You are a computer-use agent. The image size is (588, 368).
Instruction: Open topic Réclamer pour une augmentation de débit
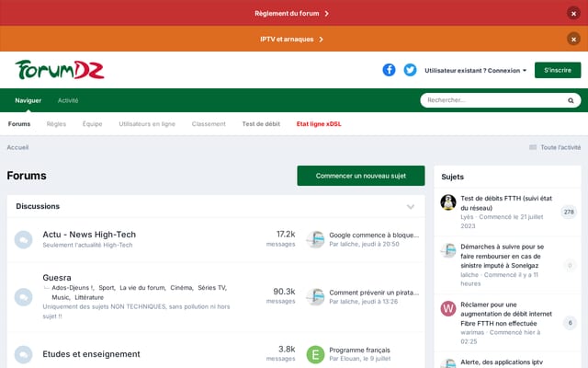(506, 314)
